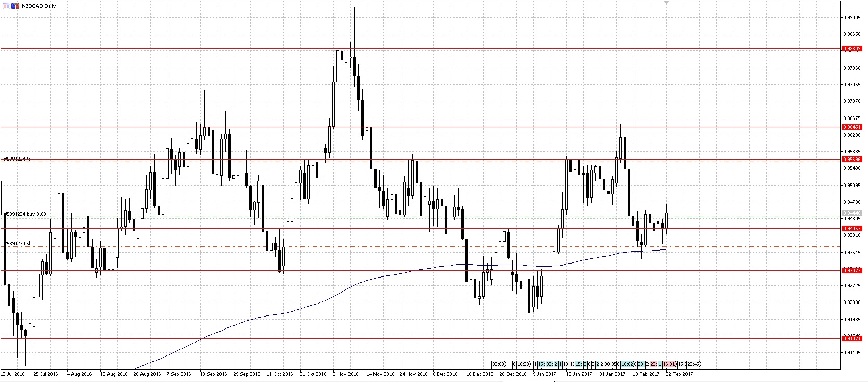Click the grey 0.94440 current price label
The width and height of the screenshot is (868, 382).
point(851,213)
